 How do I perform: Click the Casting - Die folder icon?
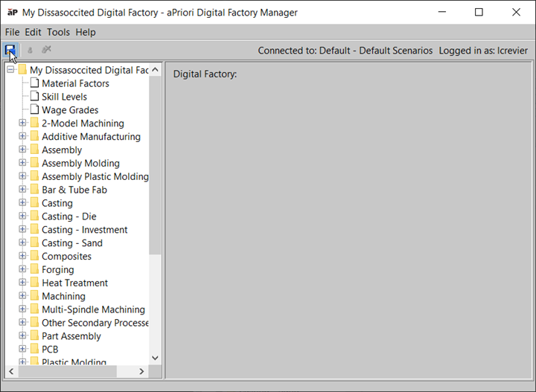pyautogui.click(x=34, y=216)
